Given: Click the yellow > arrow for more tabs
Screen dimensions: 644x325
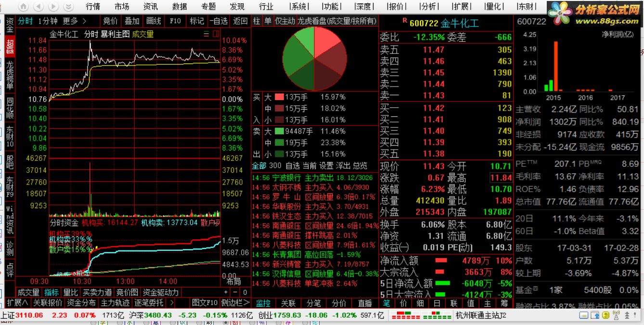Looking at the screenshot, I should coord(173,303).
